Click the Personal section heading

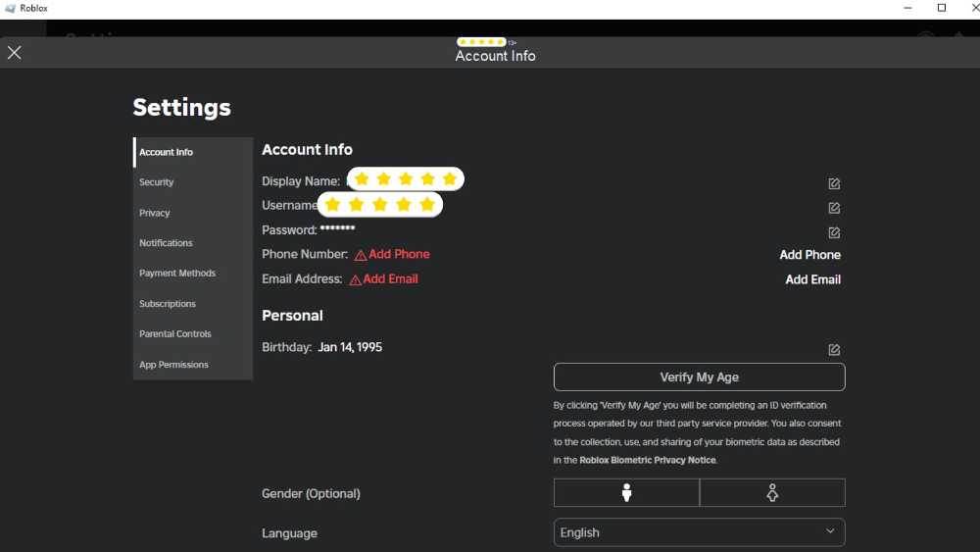coord(292,315)
